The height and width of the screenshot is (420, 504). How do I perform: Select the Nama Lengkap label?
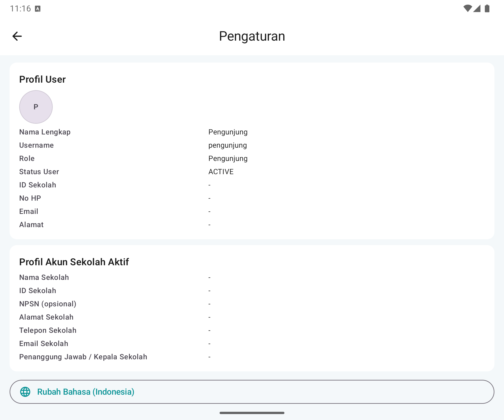(45, 132)
